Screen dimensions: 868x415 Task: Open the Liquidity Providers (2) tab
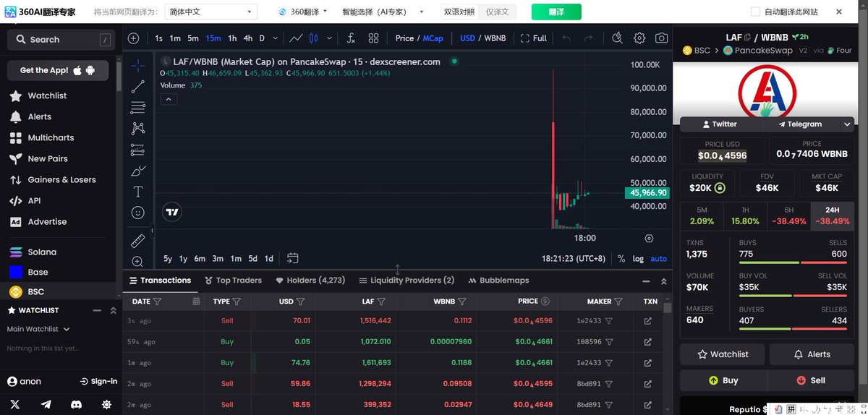pyautogui.click(x=406, y=281)
